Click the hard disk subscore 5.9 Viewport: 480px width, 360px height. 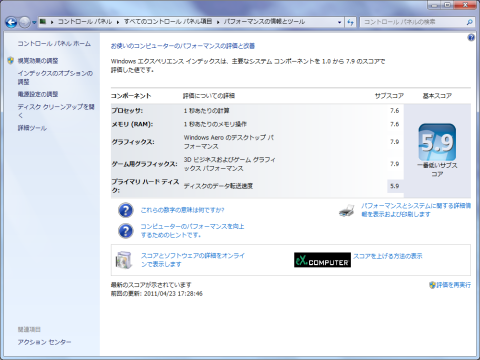pos(395,186)
